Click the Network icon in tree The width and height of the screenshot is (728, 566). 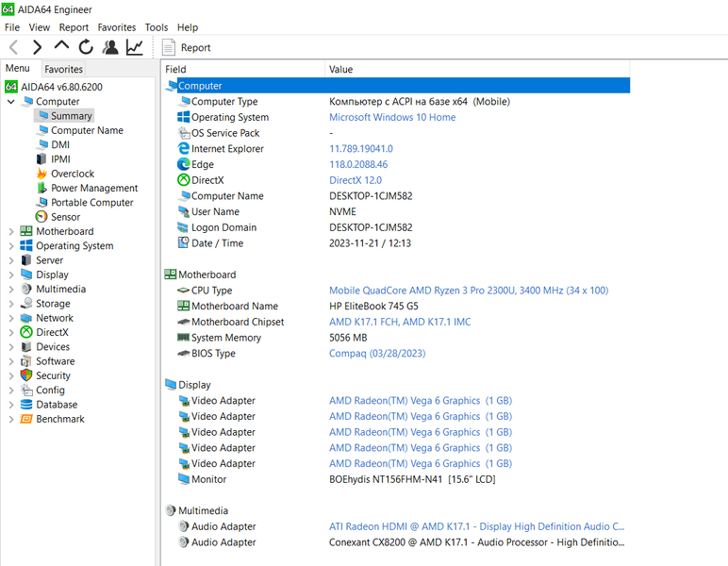(26, 318)
